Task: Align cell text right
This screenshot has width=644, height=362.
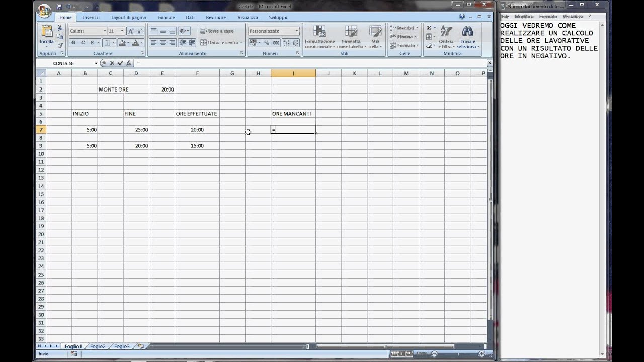Action: [172, 43]
